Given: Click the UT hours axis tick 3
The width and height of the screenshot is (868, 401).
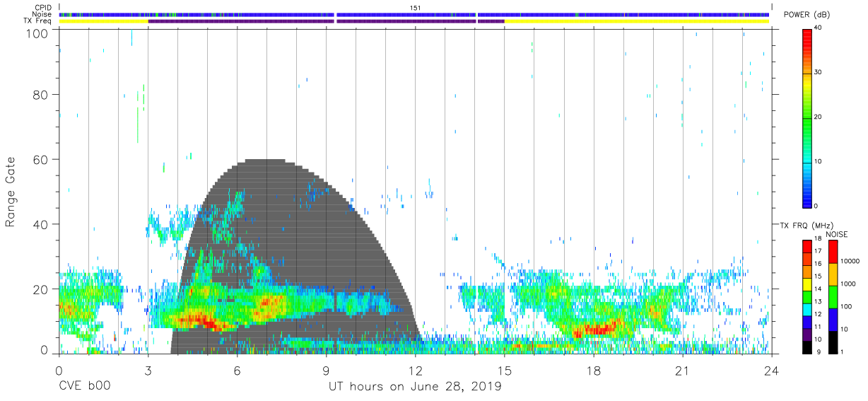Looking at the screenshot, I should point(148,371).
